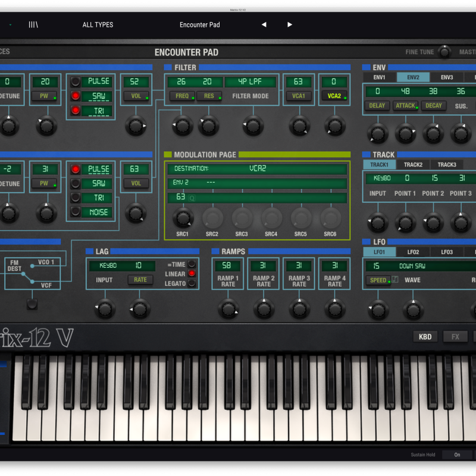Click the FM DEST switch button below

tap(32, 304)
